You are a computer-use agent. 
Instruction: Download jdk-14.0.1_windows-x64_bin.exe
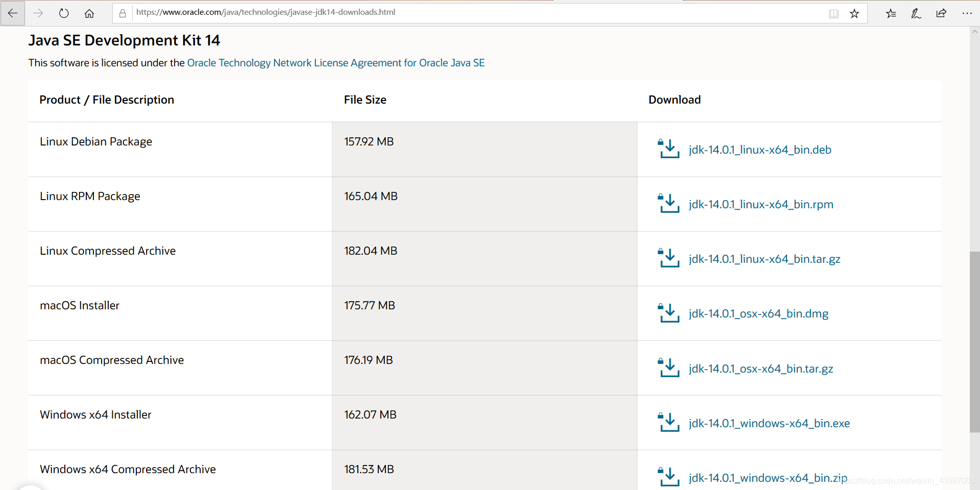(769, 423)
